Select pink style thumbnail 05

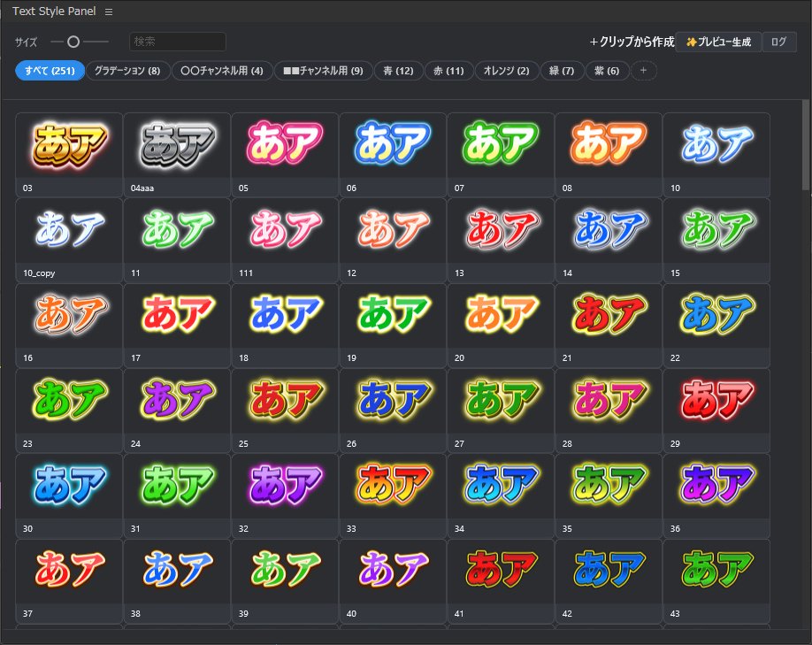coord(285,154)
